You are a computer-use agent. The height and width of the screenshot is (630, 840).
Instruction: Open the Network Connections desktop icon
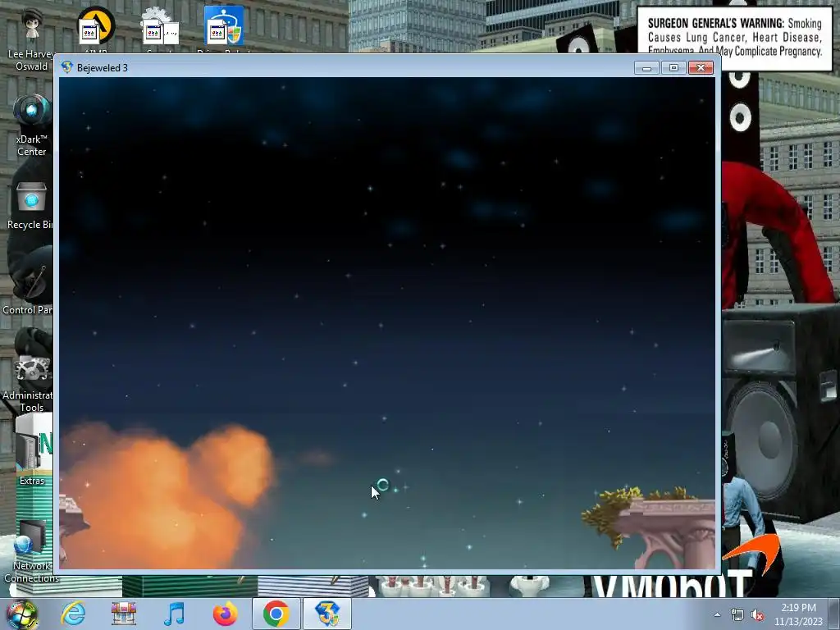[31, 552]
